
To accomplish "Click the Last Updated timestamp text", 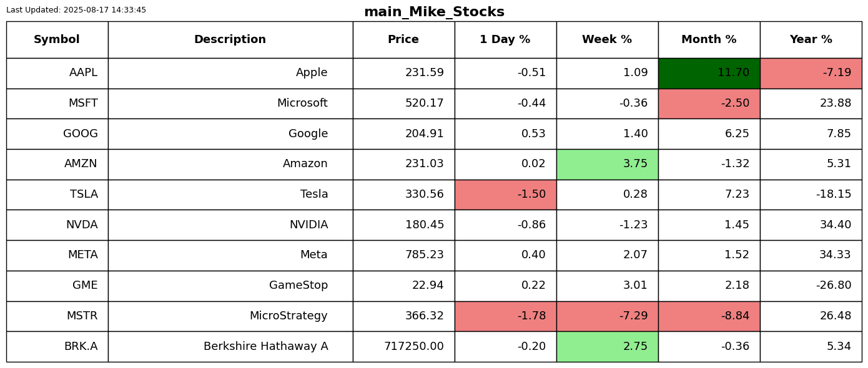I will (76, 10).
